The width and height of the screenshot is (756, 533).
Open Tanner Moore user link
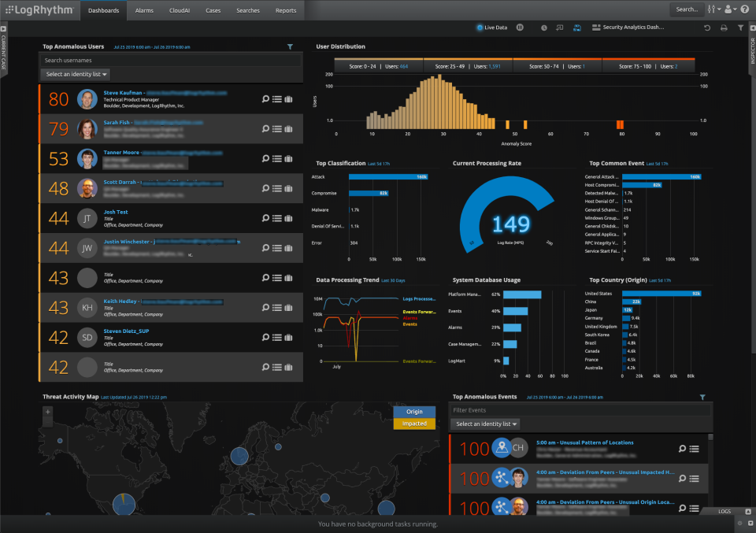tap(121, 152)
